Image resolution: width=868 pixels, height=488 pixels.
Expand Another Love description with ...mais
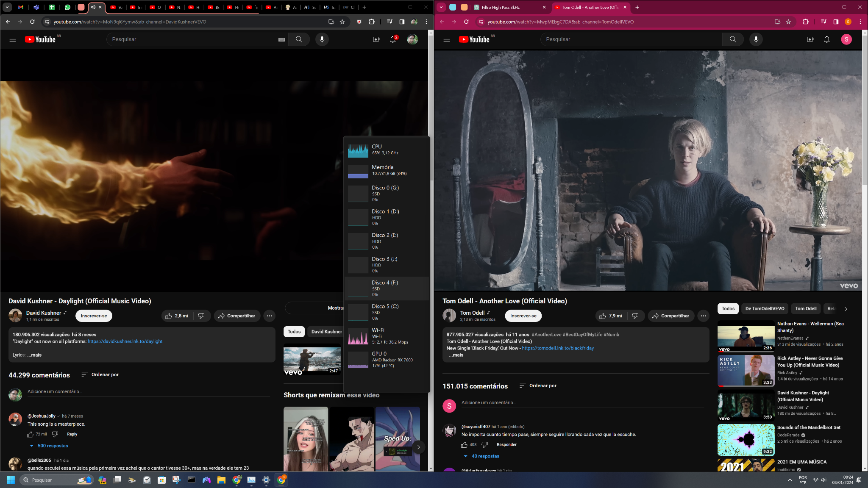click(456, 355)
